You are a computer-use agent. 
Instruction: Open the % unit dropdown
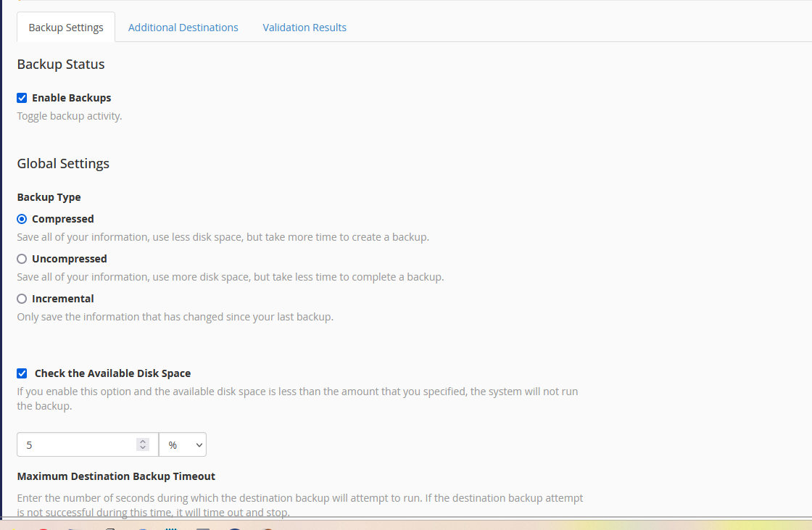(x=183, y=445)
